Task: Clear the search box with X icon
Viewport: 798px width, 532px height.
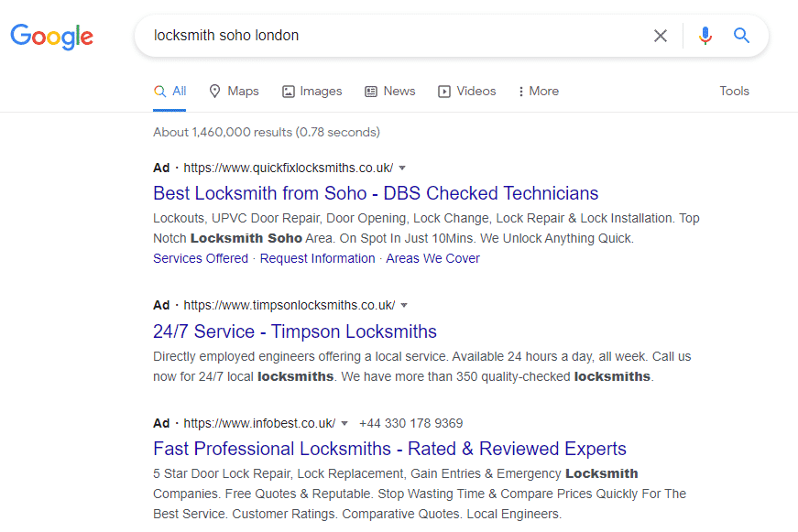Action: click(661, 36)
